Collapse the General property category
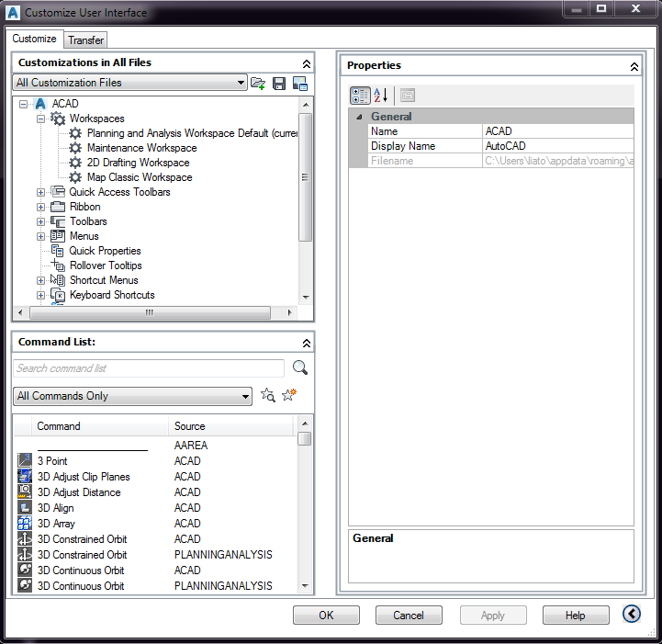 click(359, 117)
